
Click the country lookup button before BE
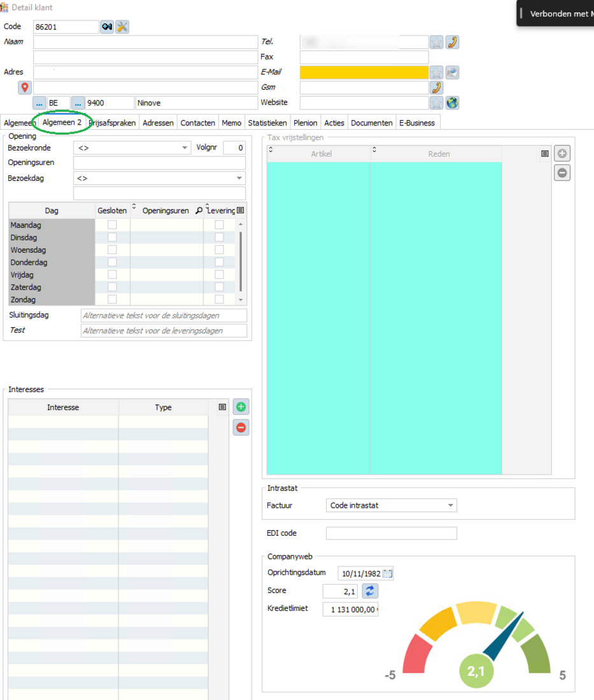(39, 103)
